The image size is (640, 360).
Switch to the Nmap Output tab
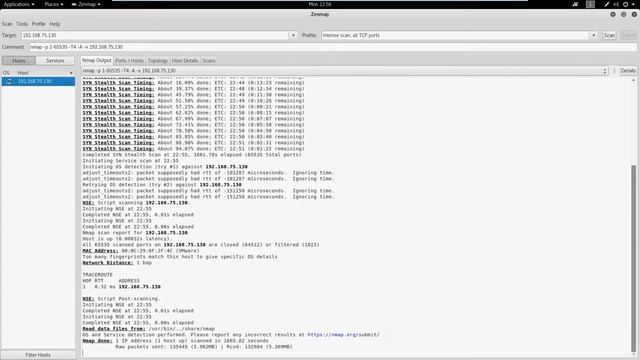[97, 60]
